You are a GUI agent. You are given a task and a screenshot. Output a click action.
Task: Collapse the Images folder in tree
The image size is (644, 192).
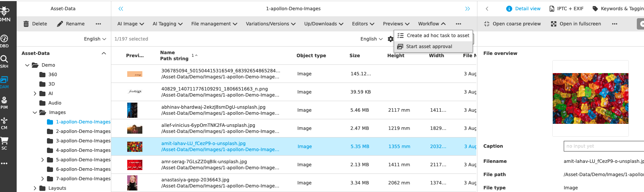pos(35,112)
